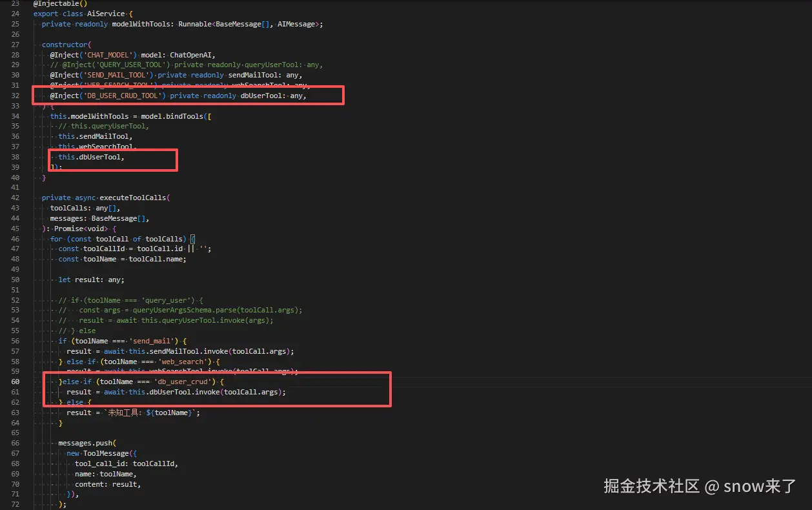Click toolCall.name on line 48
The height and width of the screenshot is (510, 812).
click(x=157, y=259)
